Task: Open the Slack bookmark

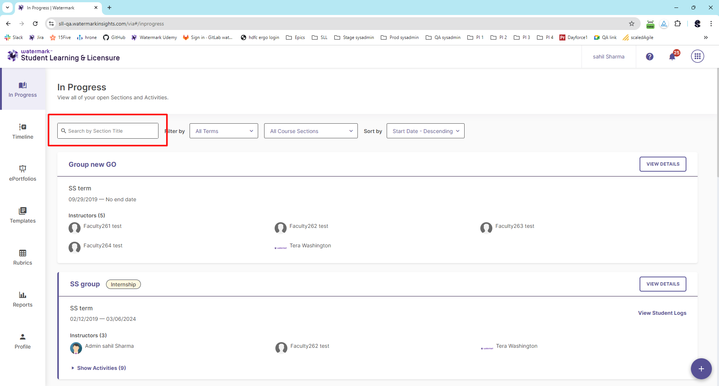Action: 13,38
